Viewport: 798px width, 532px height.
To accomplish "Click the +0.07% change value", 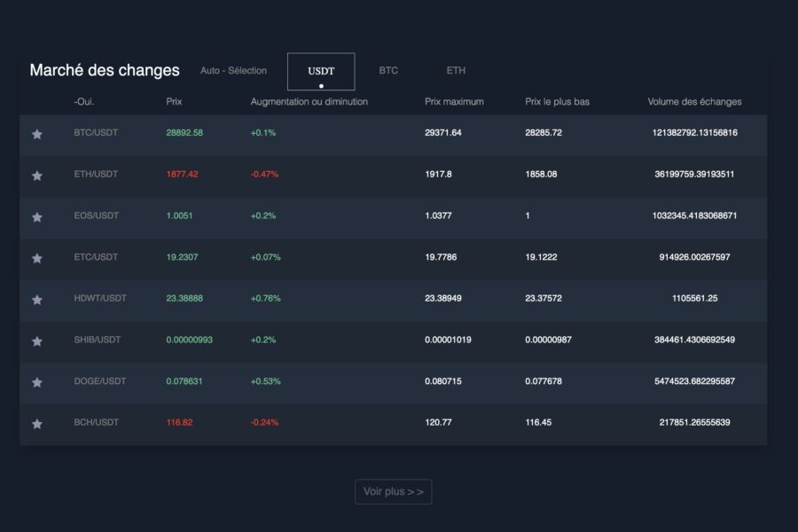I will coord(265,257).
